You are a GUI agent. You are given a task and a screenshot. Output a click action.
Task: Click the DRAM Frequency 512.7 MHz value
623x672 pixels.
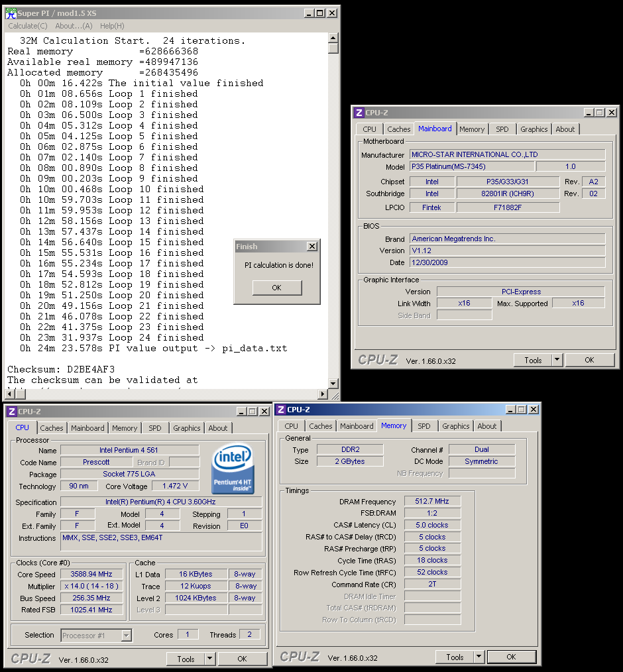click(432, 501)
